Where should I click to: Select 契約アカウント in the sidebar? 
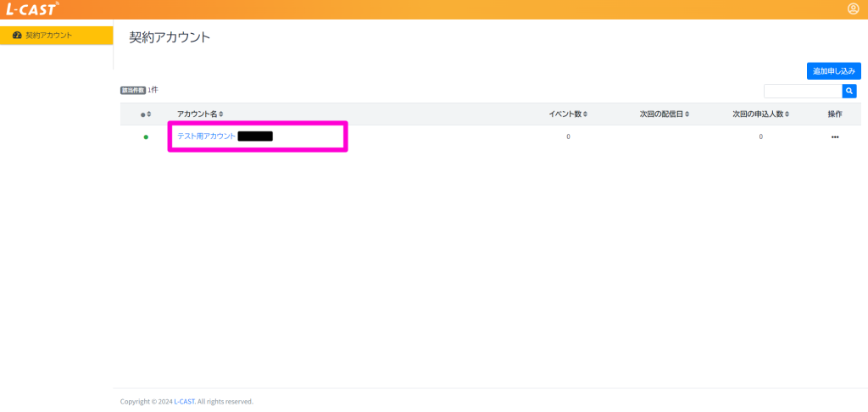(48, 36)
